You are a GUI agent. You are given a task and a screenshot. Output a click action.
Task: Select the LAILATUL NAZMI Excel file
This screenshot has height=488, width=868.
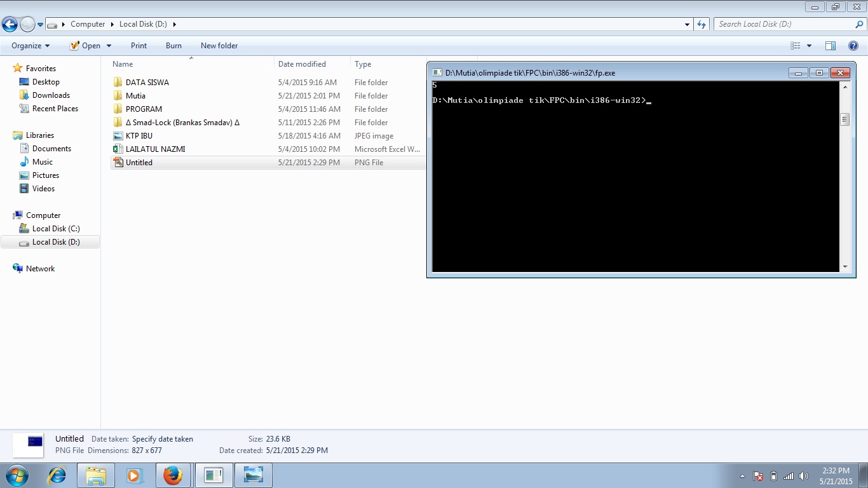pyautogui.click(x=155, y=149)
